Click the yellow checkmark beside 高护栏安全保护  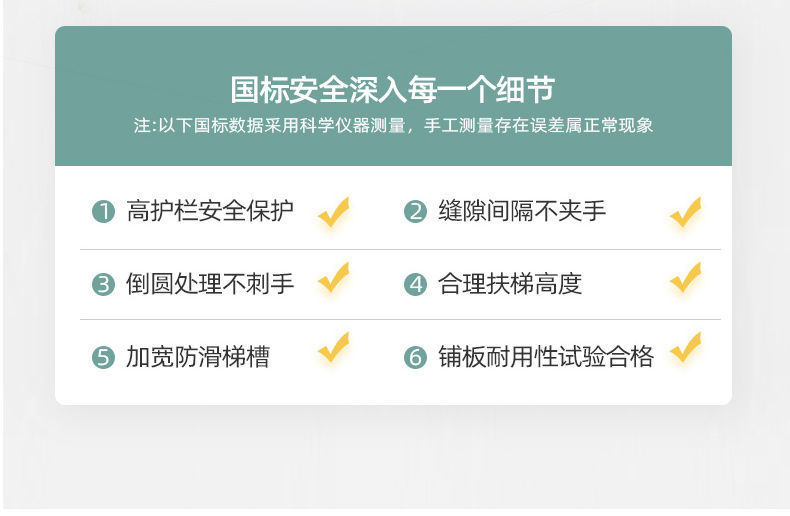tap(334, 212)
